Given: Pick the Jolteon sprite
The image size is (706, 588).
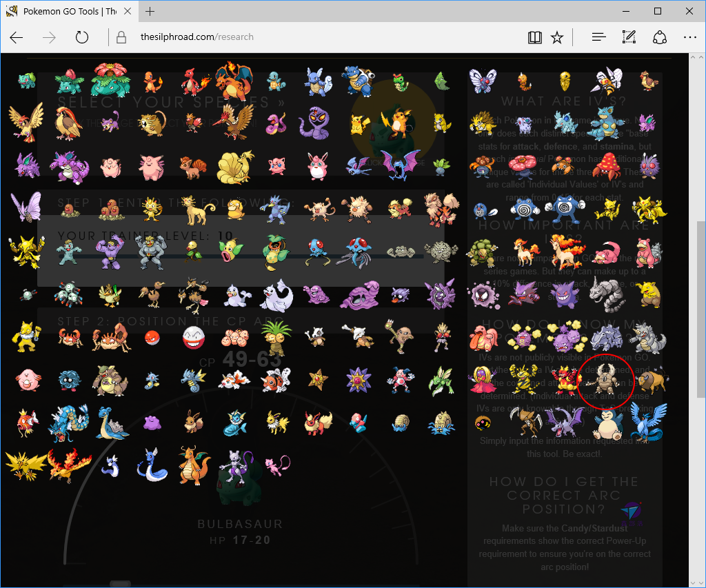Looking at the screenshot, I should coord(276,423).
